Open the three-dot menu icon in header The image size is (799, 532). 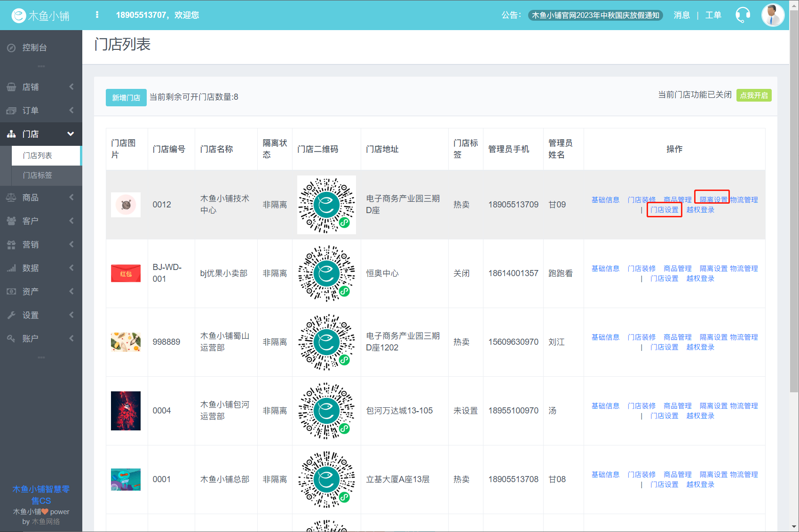[97, 15]
